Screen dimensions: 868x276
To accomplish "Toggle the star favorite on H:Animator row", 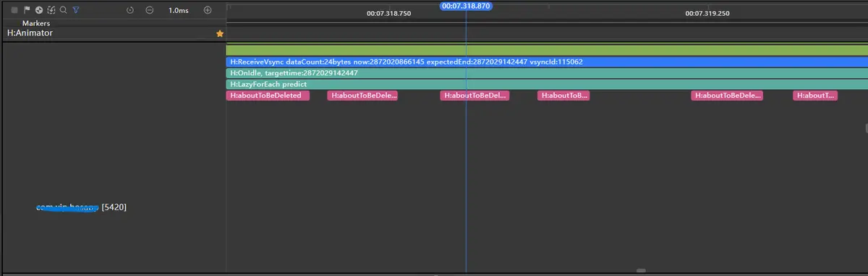I will coord(220,33).
